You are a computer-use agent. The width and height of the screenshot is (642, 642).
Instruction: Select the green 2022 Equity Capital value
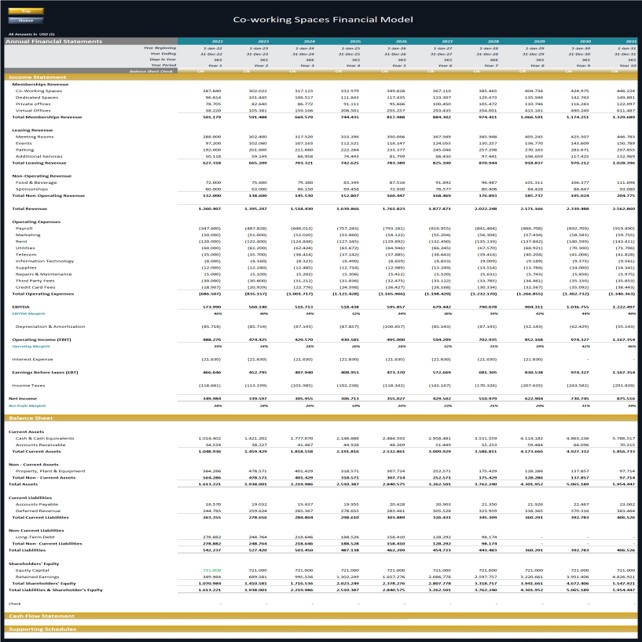(x=212, y=570)
